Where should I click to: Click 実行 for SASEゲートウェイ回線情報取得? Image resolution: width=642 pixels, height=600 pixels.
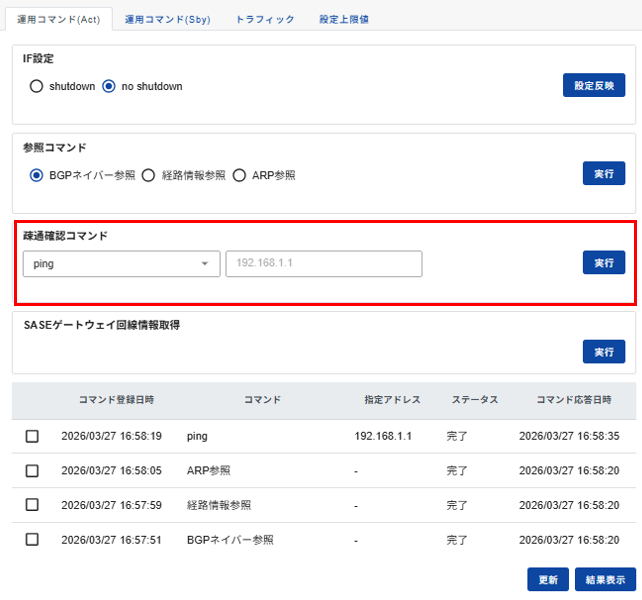pyautogui.click(x=603, y=352)
